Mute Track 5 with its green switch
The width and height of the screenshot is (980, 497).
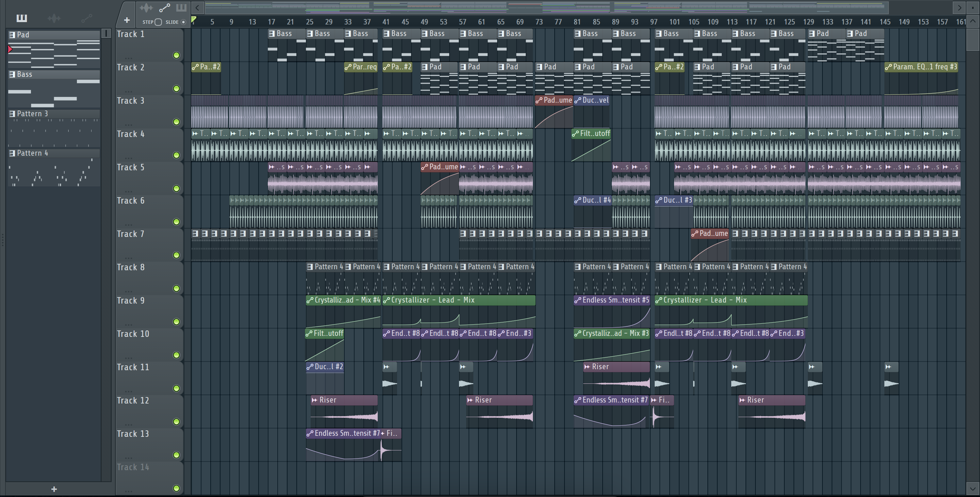point(176,188)
